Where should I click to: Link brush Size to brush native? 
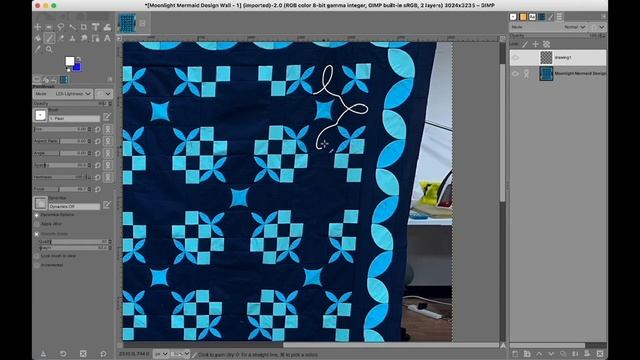point(108,129)
